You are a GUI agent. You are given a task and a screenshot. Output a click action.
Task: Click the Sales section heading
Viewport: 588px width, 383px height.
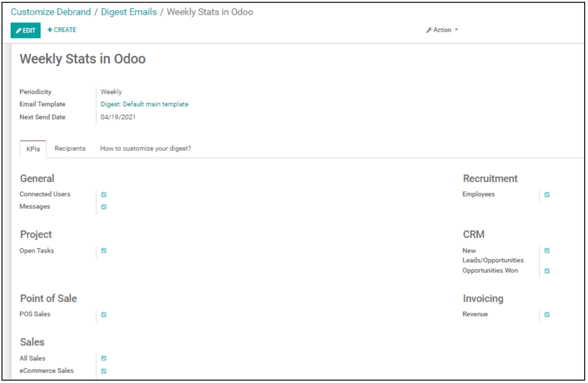click(x=32, y=342)
